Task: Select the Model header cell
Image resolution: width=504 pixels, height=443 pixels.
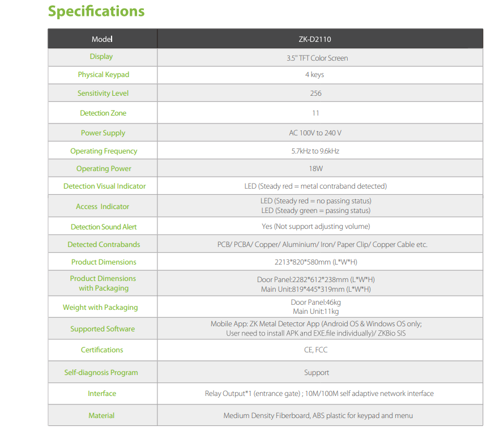Action: pyautogui.click(x=102, y=39)
